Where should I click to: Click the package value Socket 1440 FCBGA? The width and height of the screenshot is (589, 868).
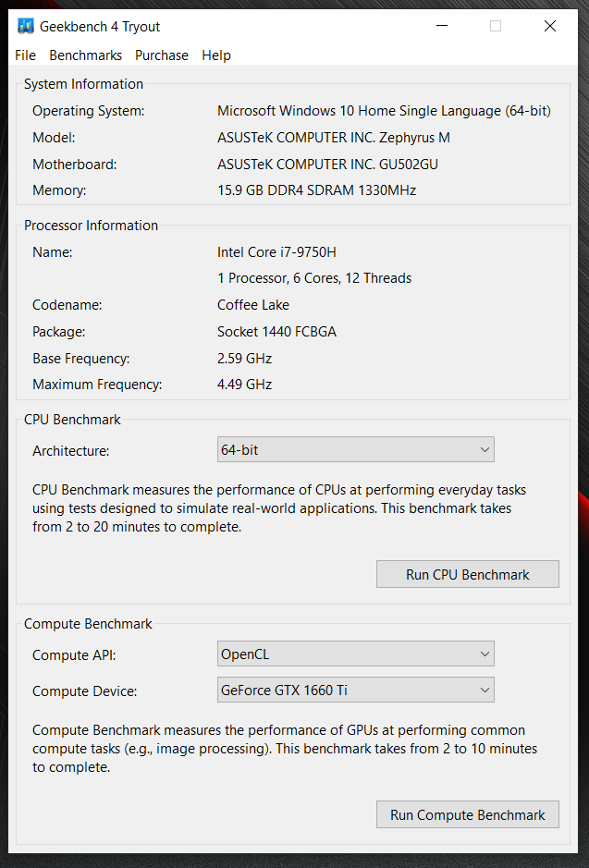pyautogui.click(x=276, y=332)
